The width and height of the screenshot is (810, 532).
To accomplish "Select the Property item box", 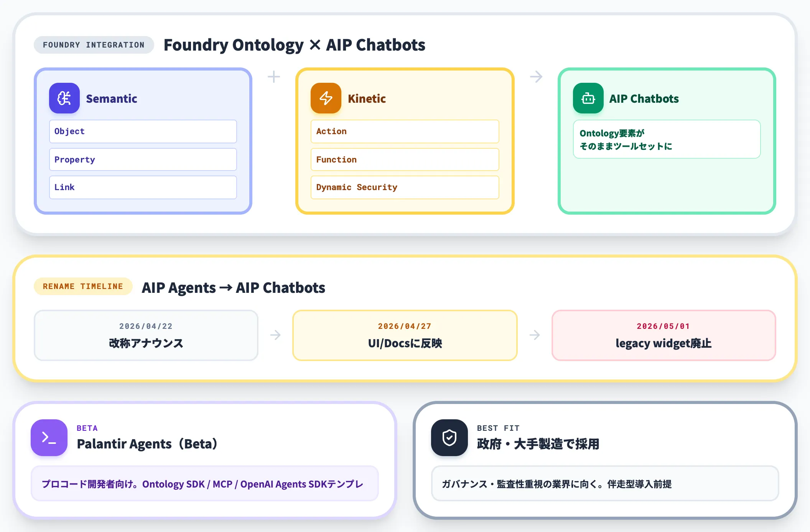I will click(x=143, y=159).
